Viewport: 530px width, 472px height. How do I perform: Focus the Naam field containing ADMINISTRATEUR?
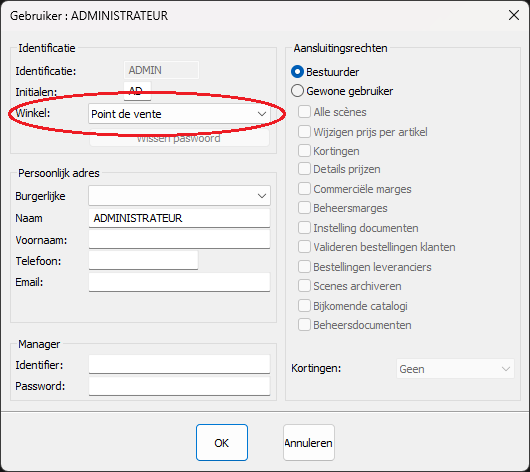tap(179, 218)
